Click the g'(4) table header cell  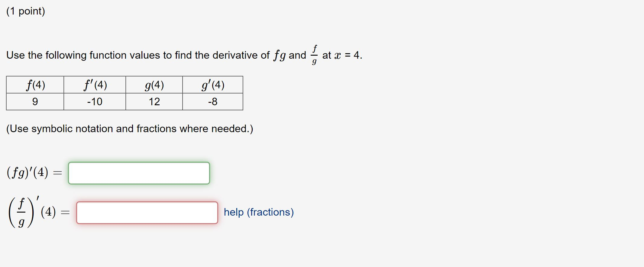tap(212, 85)
